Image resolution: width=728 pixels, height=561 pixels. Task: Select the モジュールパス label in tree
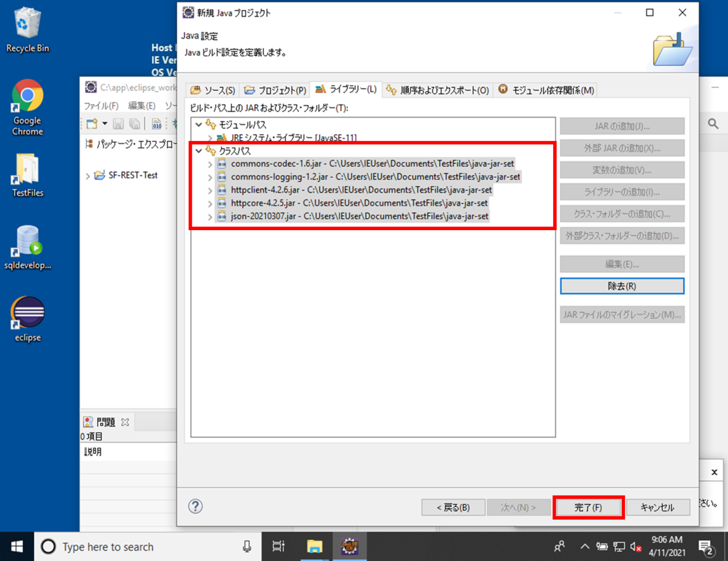pos(242,124)
